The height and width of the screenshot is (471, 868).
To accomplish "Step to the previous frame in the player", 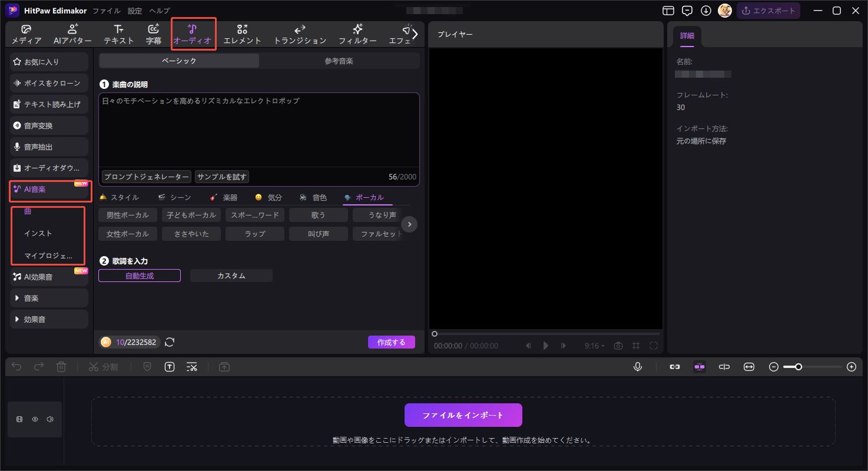I will coord(528,346).
